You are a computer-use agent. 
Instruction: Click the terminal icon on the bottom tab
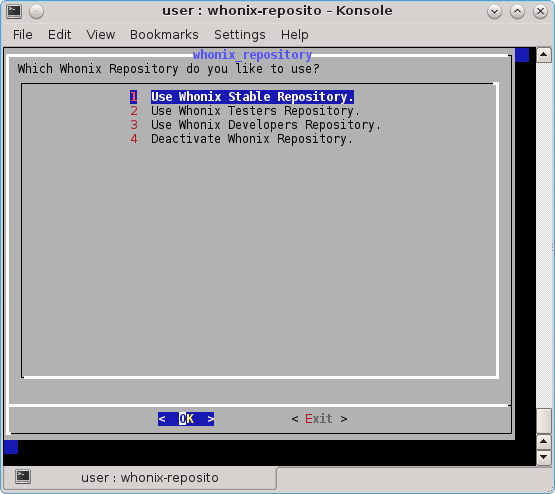(x=23, y=477)
